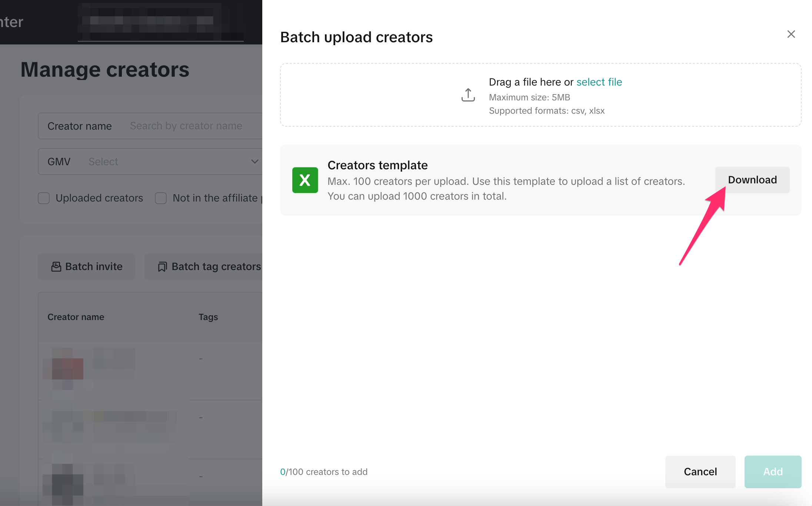Click the upload arrow icon
812x506 pixels.
[x=468, y=95]
